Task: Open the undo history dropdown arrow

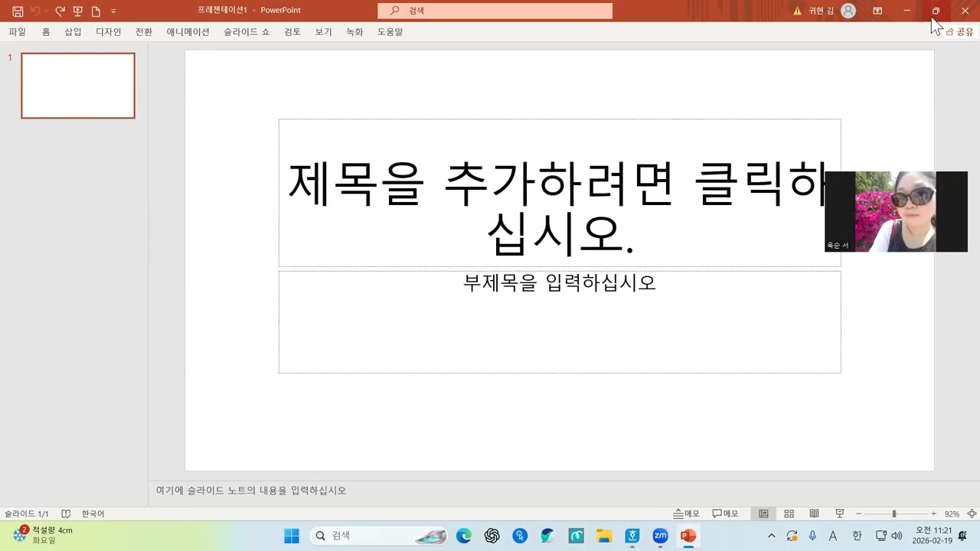Action: pos(47,11)
